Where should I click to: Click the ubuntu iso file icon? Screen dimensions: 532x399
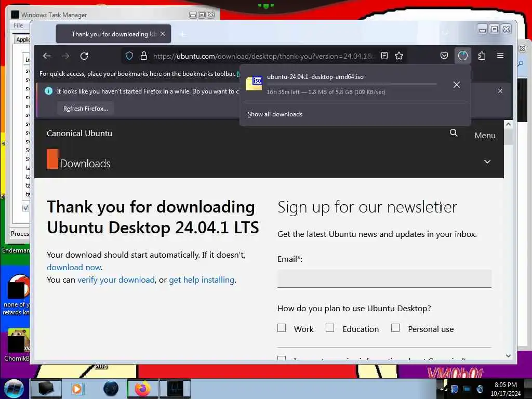click(x=254, y=84)
